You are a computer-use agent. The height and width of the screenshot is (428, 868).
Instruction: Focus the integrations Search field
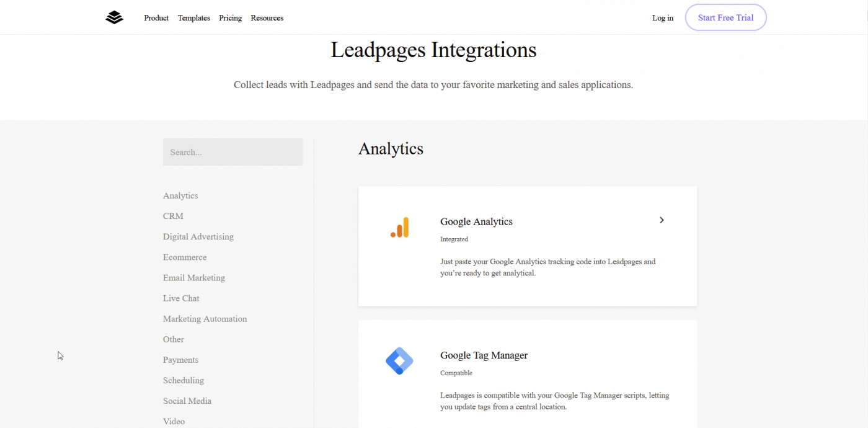point(232,152)
